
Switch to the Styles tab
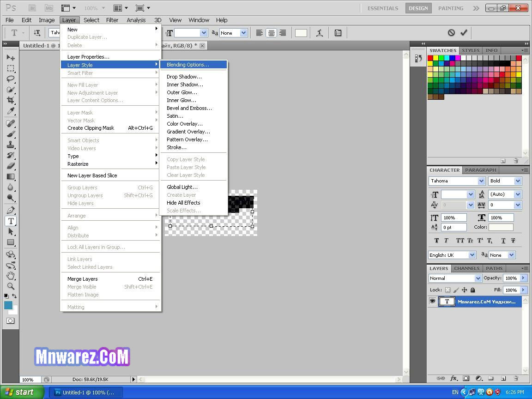tap(471, 50)
